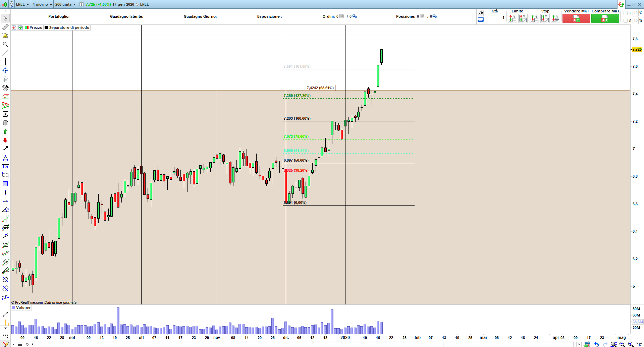The height and width of the screenshot is (347, 644).
Task: Click the Vendere MKT sell button
Action: [576, 18]
